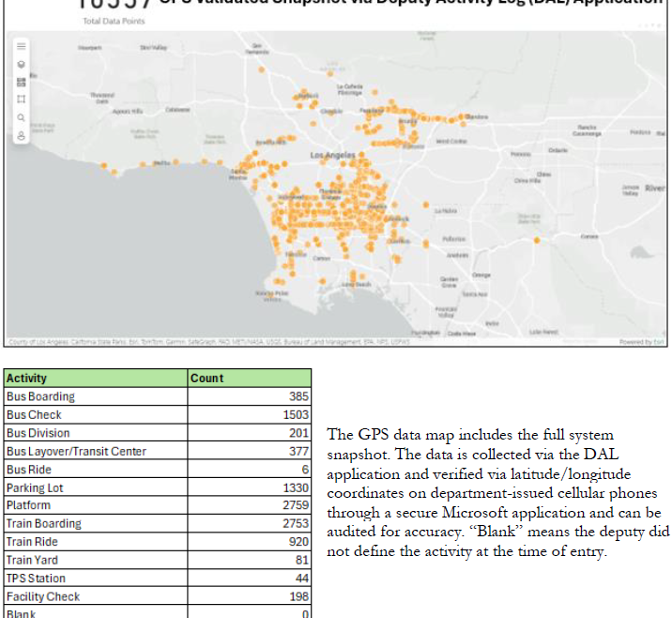The width and height of the screenshot is (672, 618).
Task: Click the magnifier search icon on map
Action: pos(21,117)
